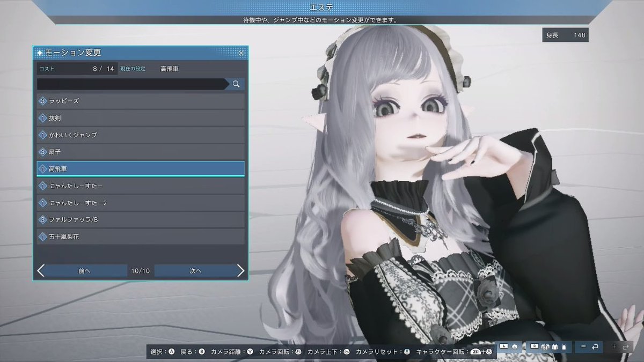Click the コスト 8 / 14 value

point(104,69)
